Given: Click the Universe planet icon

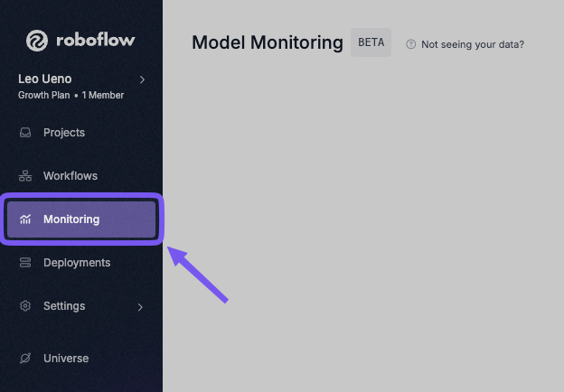Looking at the screenshot, I should coord(25,359).
